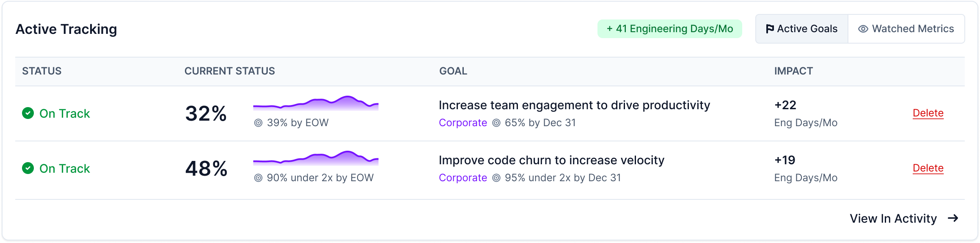The image size is (980, 243).
Task: Switch to the Active Goals tab
Action: [x=802, y=29]
